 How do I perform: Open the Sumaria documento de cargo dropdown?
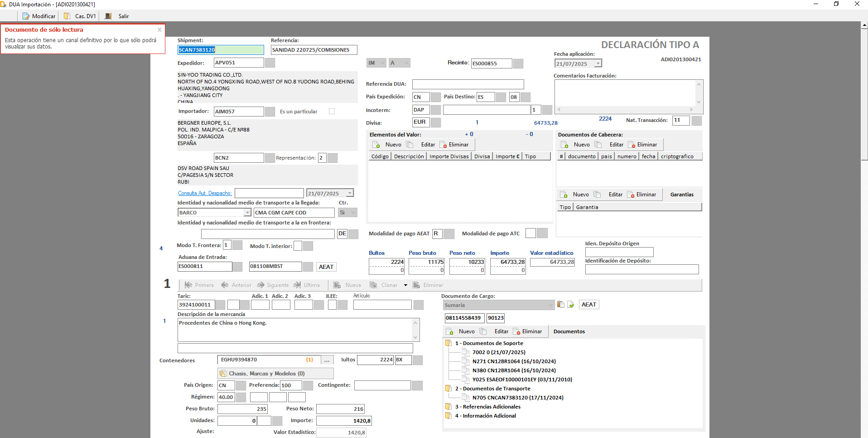tap(550, 305)
